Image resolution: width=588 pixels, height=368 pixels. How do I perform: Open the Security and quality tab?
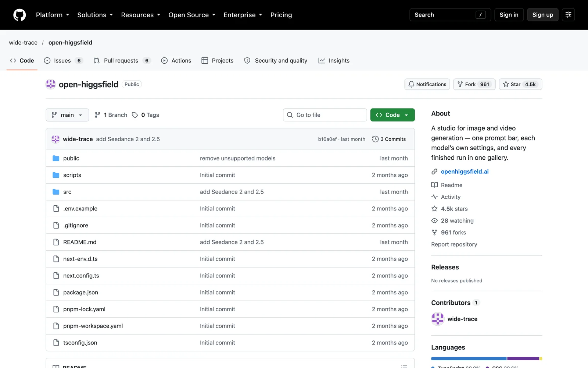click(276, 61)
